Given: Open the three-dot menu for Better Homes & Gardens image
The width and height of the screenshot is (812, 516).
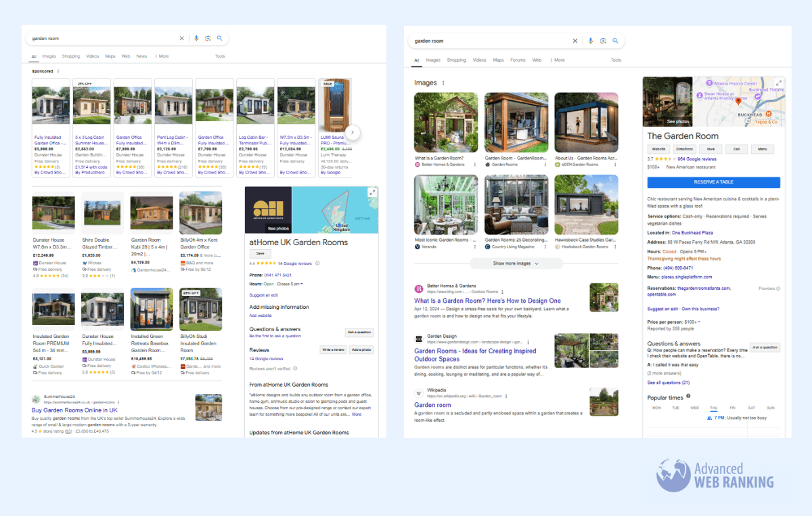Looking at the screenshot, I should point(475,165).
